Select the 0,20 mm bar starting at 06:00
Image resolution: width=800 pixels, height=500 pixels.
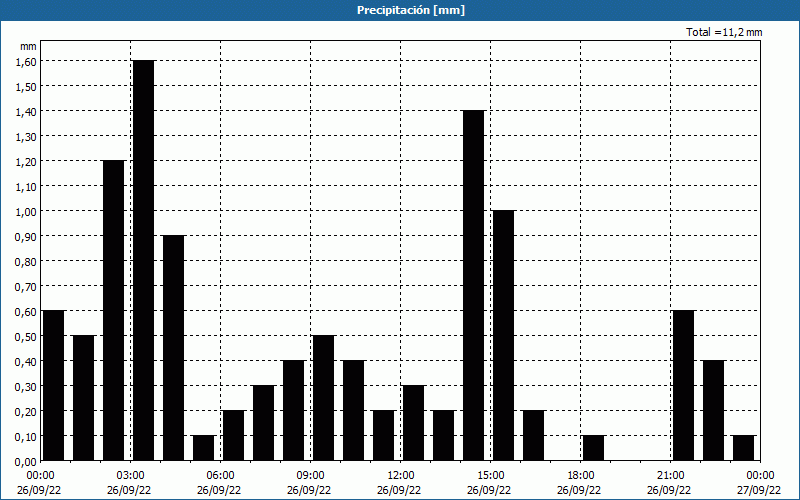tap(234, 435)
